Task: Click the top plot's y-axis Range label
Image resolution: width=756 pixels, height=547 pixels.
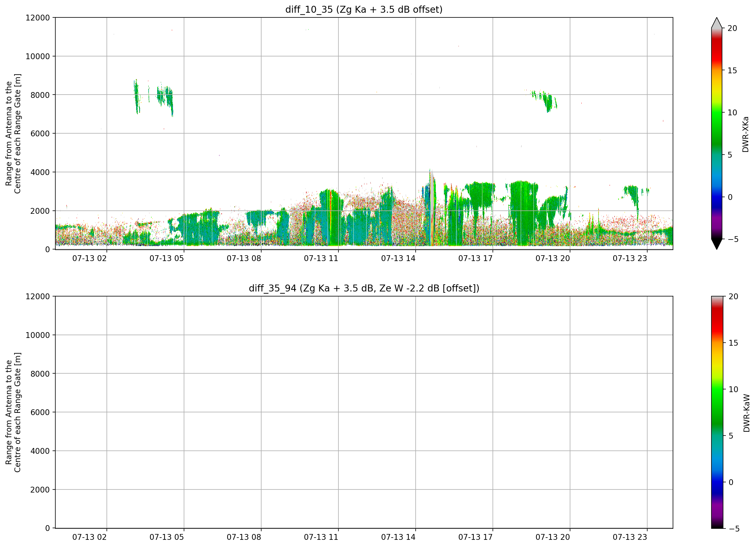Action: pos(13,134)
